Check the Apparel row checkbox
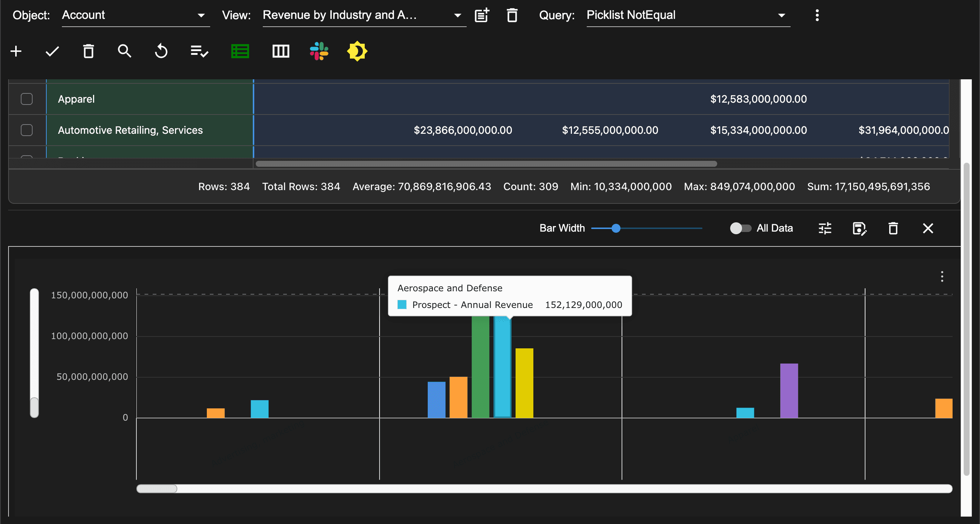The height and width of the screenshot is (524, 980). click(27, 99)
